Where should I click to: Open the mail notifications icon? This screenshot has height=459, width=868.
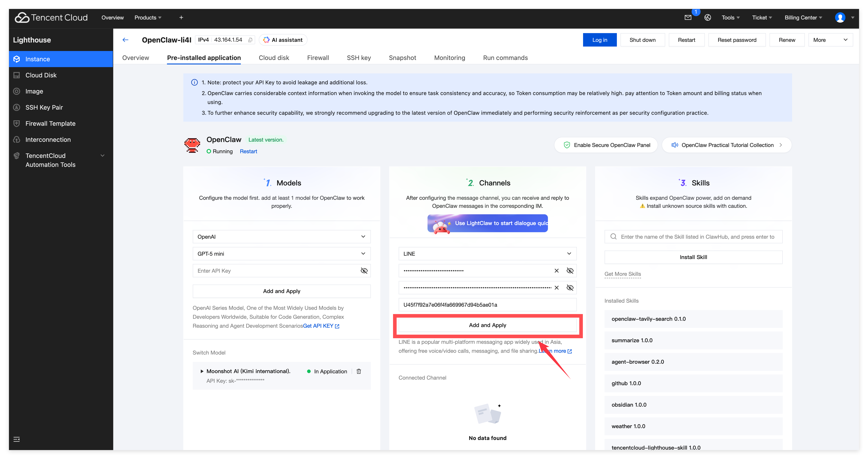coord(688,17)
